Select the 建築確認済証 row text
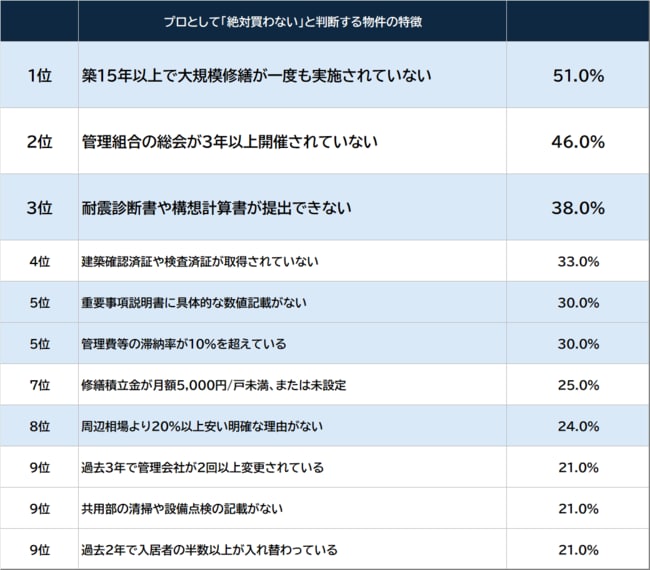This screenshot has width=650, height=570. (199, 262)
